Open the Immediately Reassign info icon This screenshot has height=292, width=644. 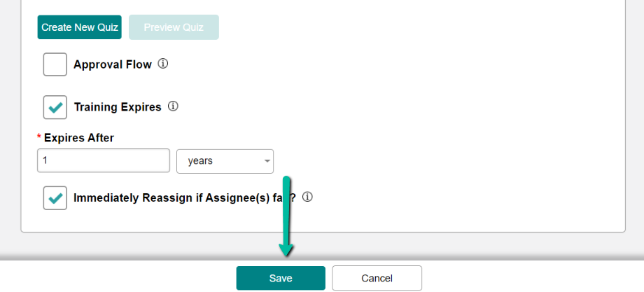tap(307, 197)
